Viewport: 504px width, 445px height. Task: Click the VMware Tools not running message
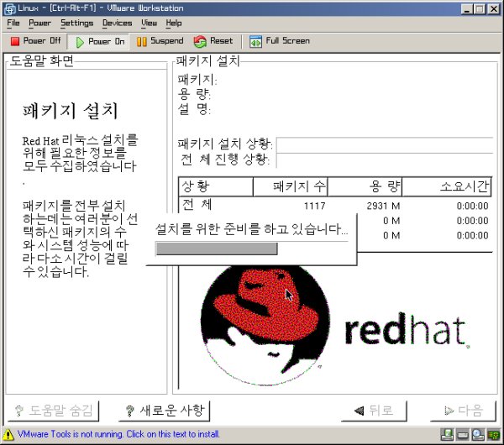coord(118,434)
